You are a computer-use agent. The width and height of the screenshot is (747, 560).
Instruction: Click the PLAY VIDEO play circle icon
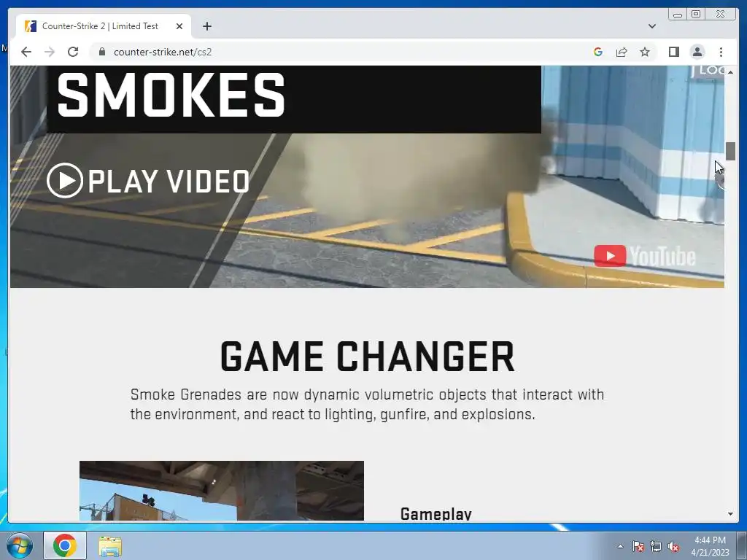click(x=65, y=181)
